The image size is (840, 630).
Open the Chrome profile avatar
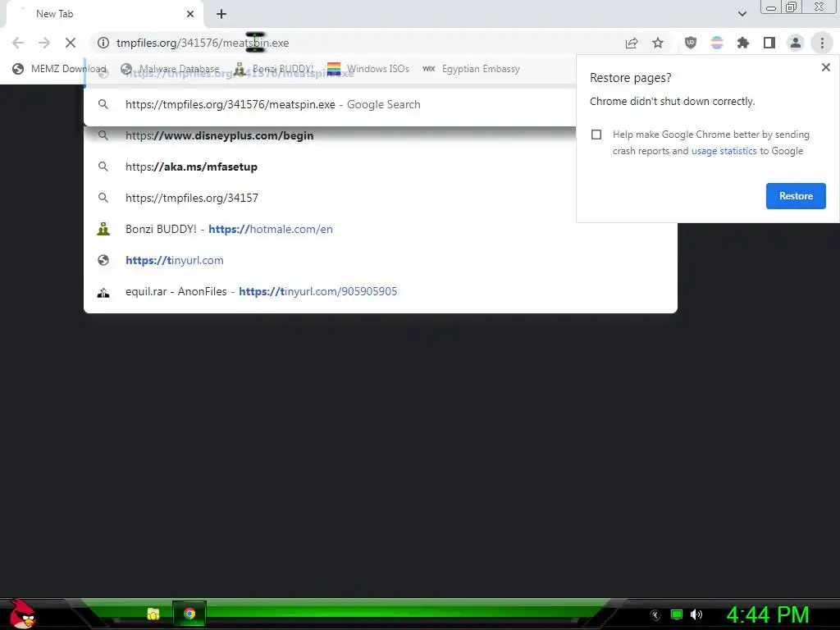click(x=796, y=43)
